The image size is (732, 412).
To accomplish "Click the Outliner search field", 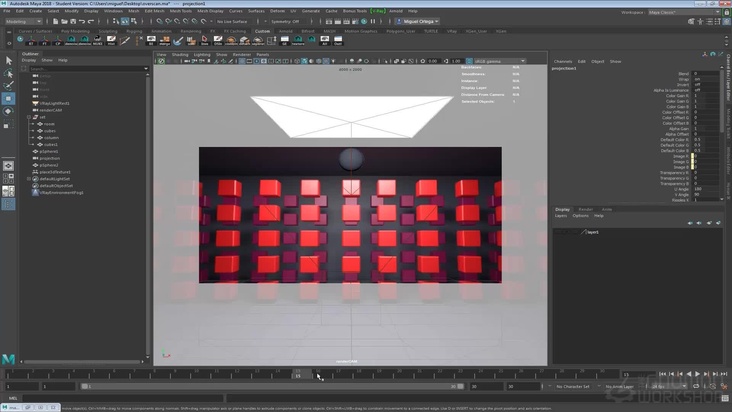I will [x=85, y=68].
